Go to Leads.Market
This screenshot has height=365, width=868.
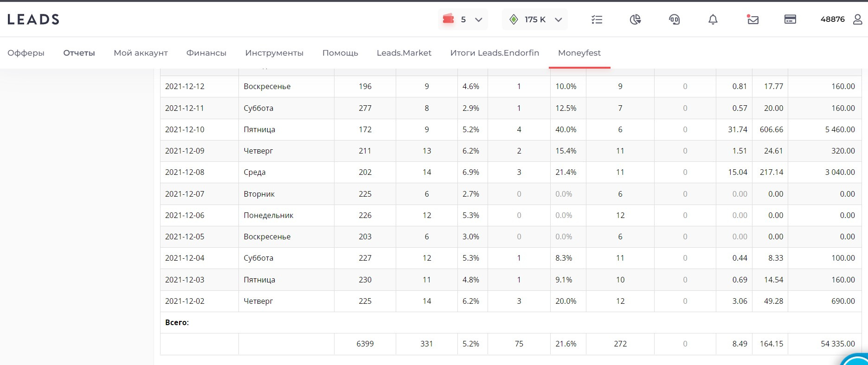tap(404, 53)
